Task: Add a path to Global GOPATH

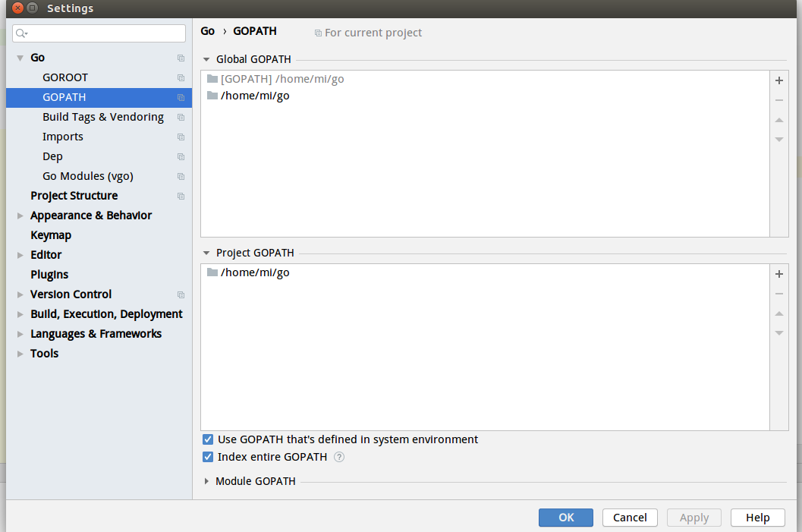Action: (779, 80)
